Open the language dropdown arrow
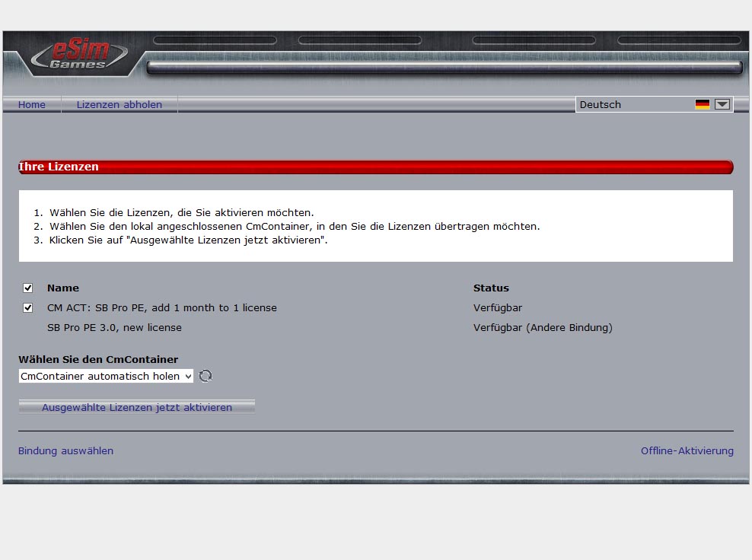The width and height of the screenshot is (752, 560). [722, 104]
